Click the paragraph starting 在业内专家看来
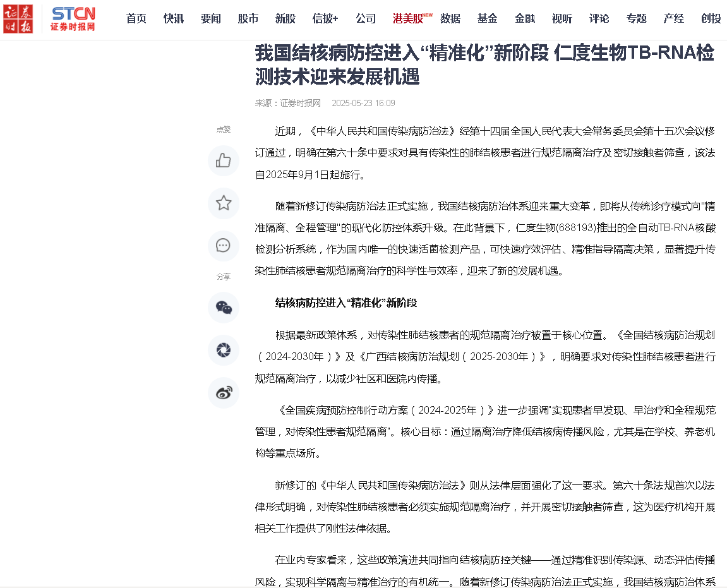727x588 pixels. 485,571
